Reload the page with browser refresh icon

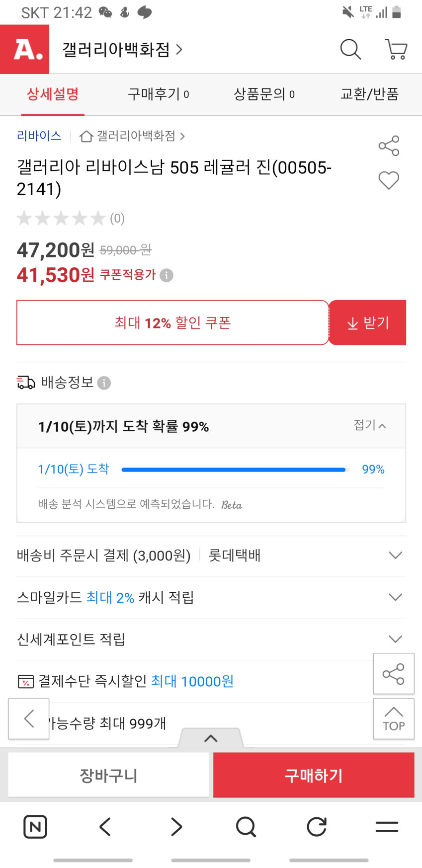pos(317,827)
